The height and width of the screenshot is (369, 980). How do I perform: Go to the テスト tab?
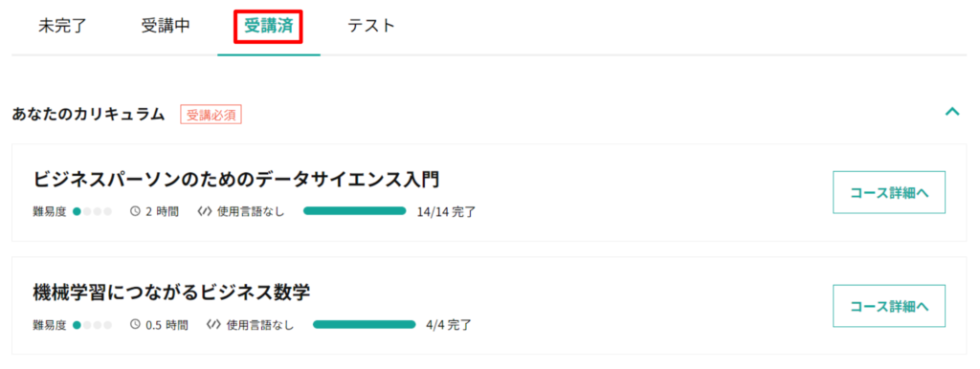[x=371, y=26]
